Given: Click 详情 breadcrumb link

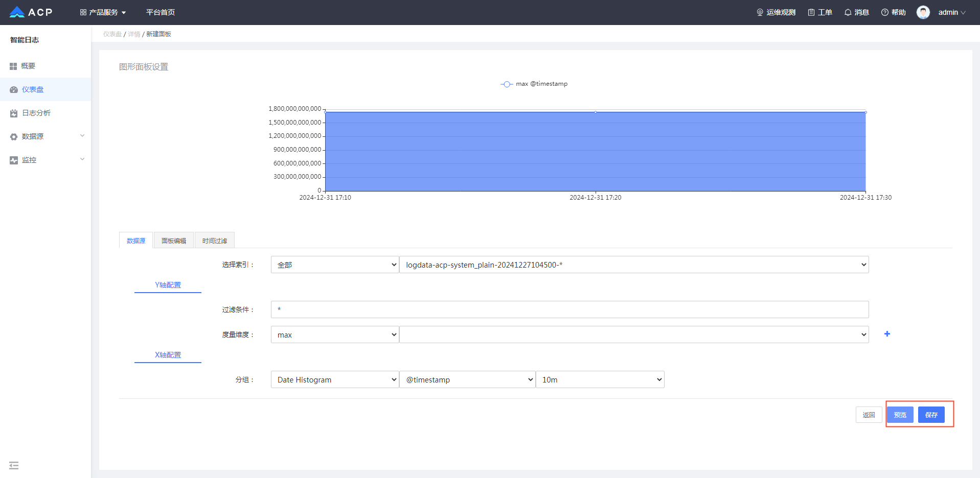Looking at the screenshot, I should pyautogui.click(x=134, y=34).
